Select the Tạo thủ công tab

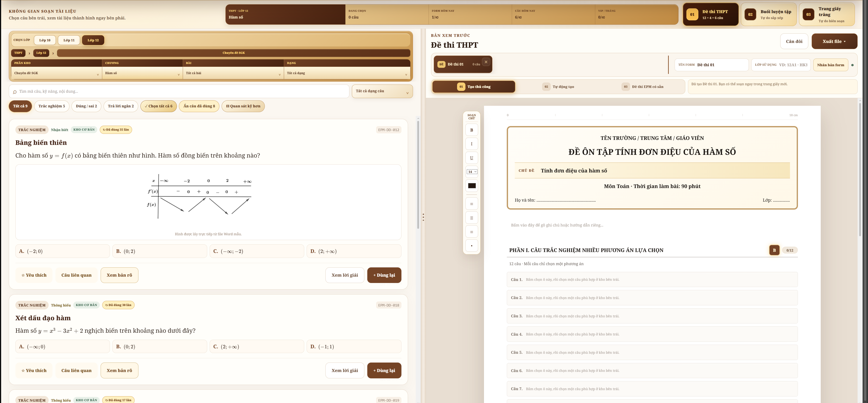pos(473,87)
